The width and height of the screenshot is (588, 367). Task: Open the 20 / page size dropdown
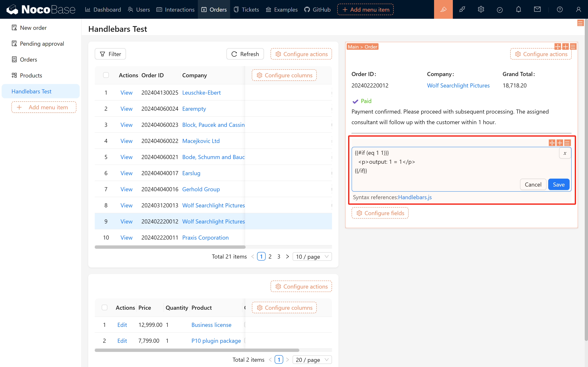(312, 360)
